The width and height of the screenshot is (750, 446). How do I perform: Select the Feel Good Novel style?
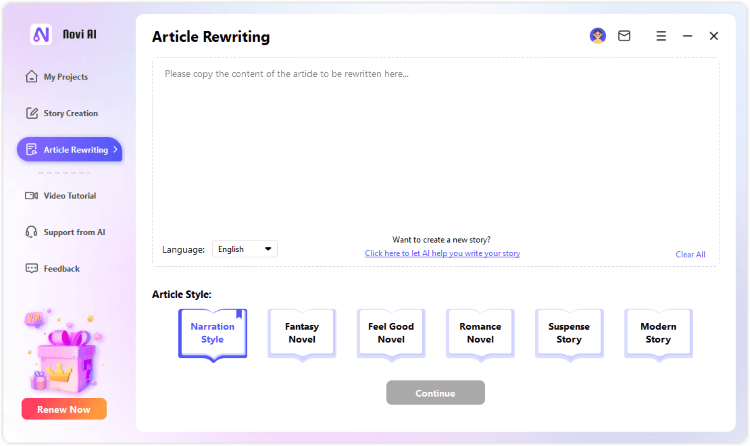click(x=391, y=334)
